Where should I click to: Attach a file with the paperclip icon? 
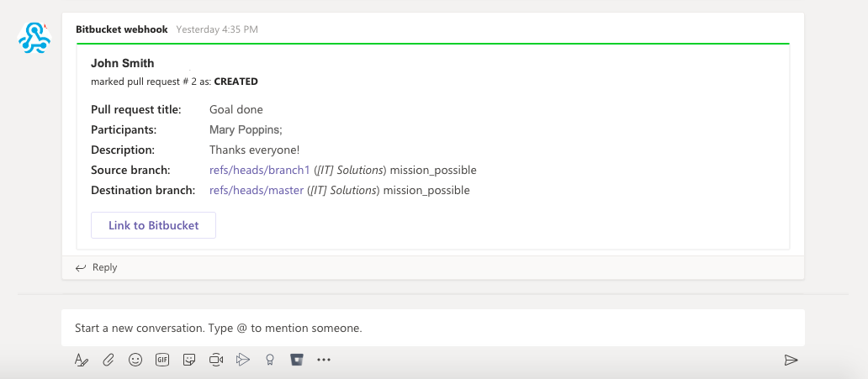(x=108, y=360)
